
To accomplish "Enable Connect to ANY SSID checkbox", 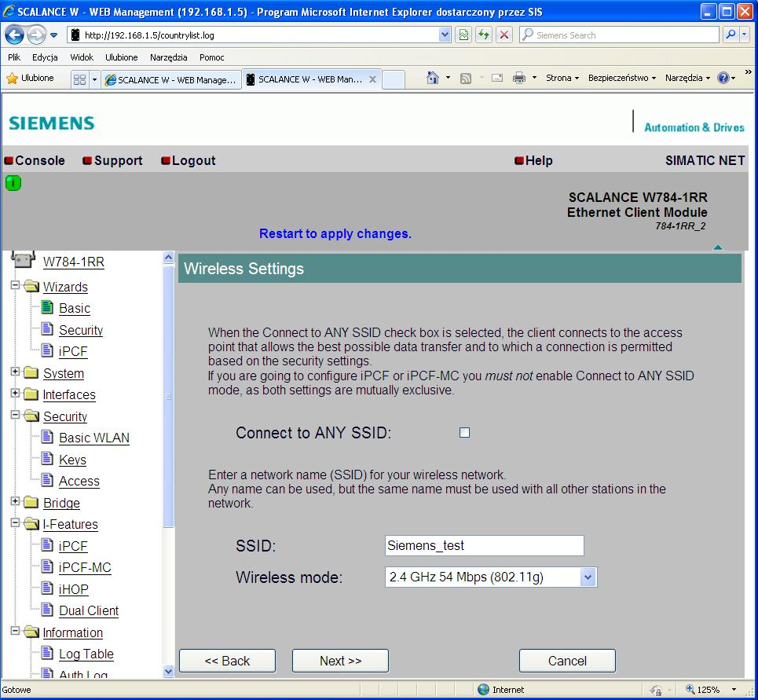I will pyautogui.click(x=464, y=433).
